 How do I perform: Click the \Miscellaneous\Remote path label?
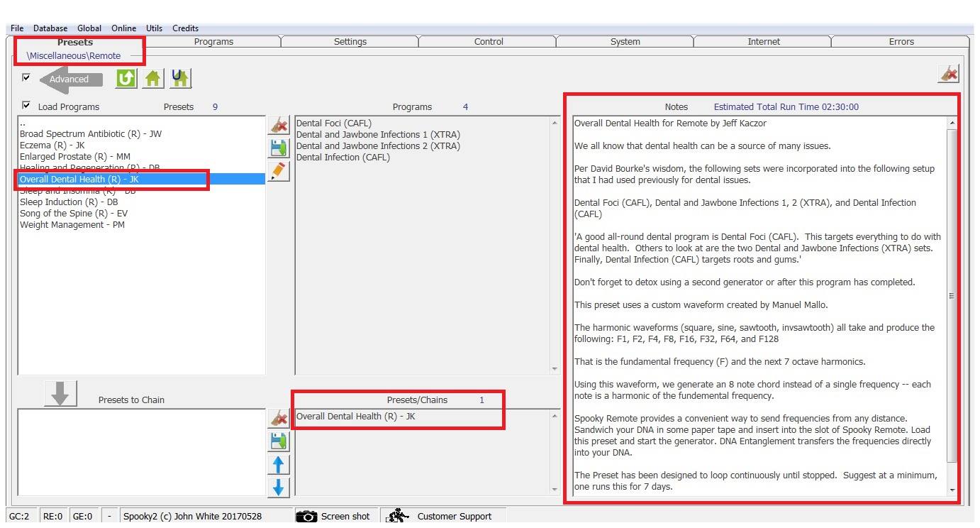pyautogui.click(x=74, y=55)
